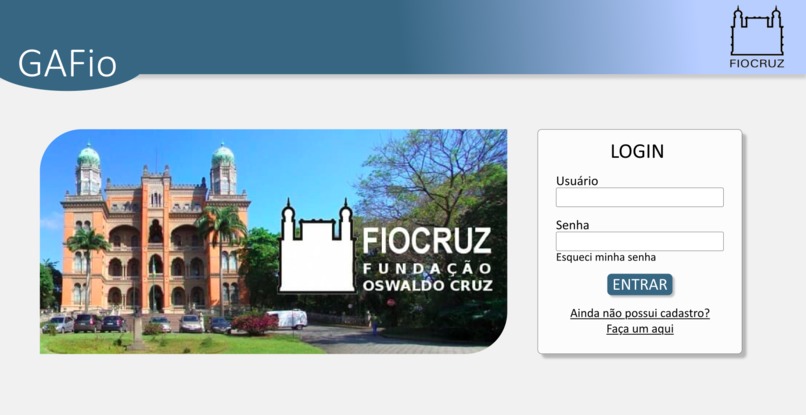Follow the Ainda não possui cadastro? link
This screenshot has height=415, width=806.
point(639,313)
